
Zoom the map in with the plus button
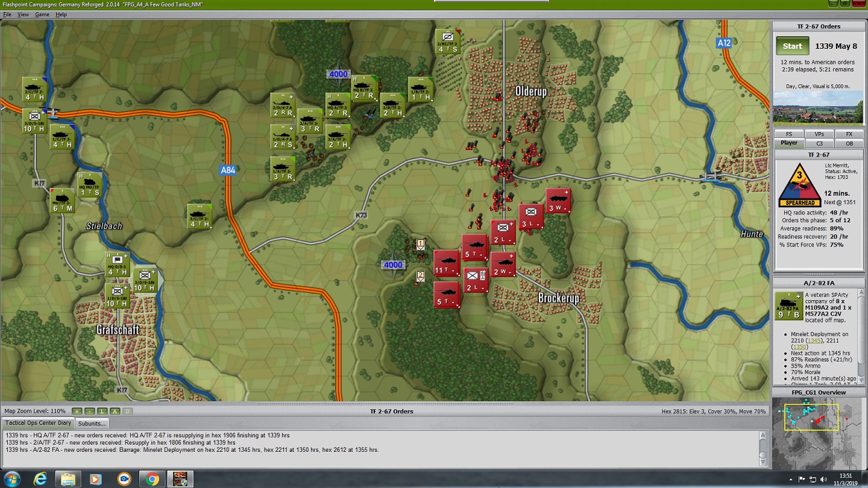pyautogui.click(x=77, y=411)
